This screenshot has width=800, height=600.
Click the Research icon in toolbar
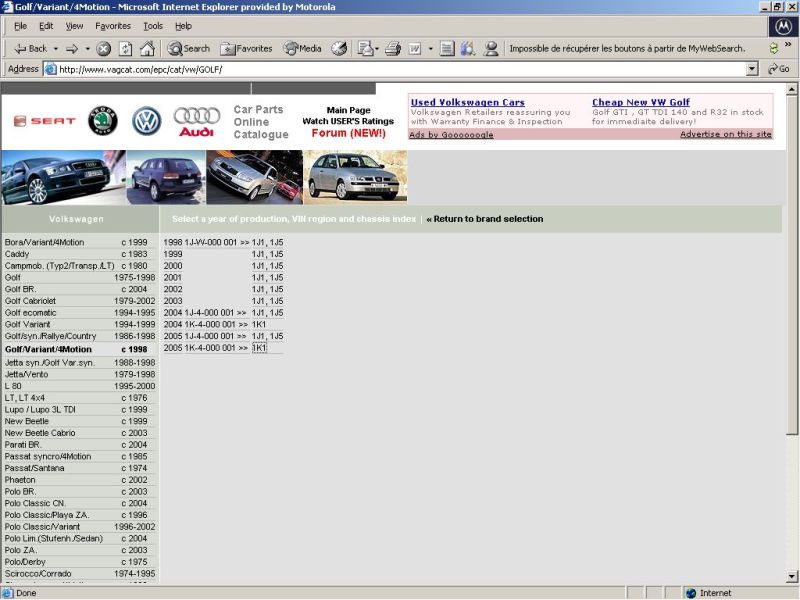(x=468, y=49)
